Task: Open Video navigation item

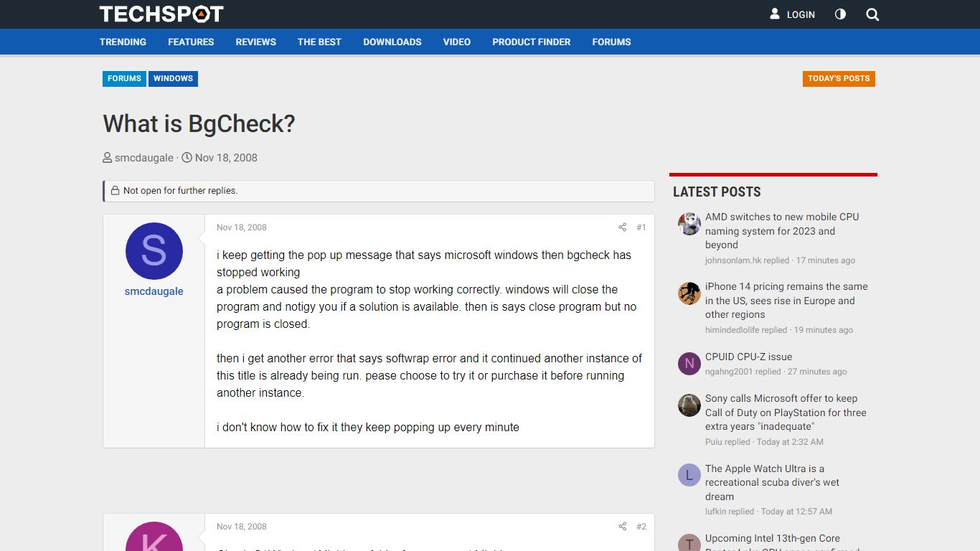Action: (457, 42)
